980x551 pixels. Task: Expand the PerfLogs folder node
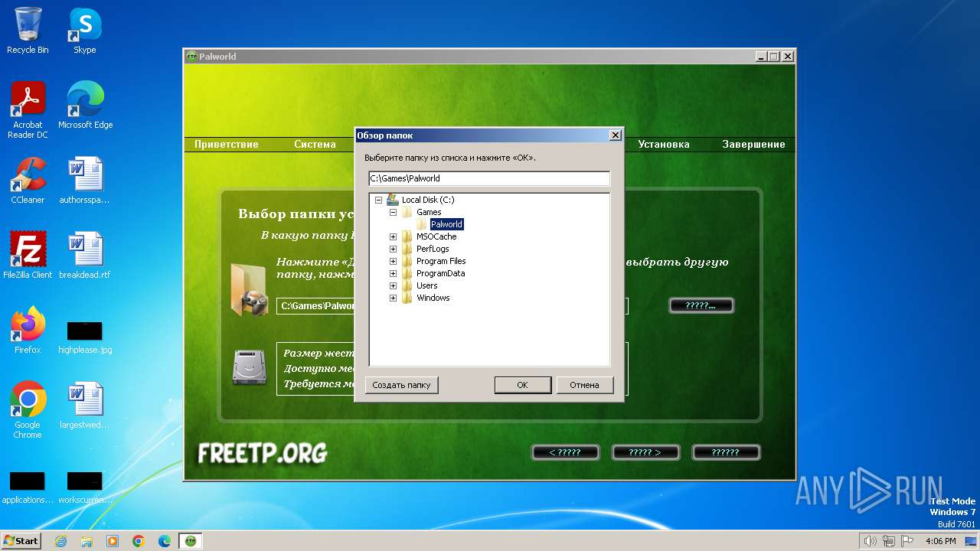(393, 249)
